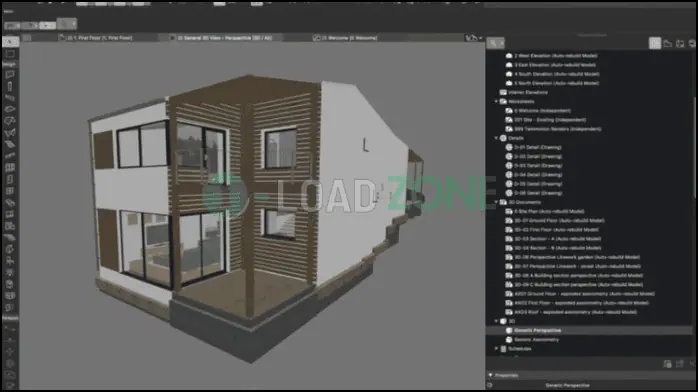Collapse the Properties panel section
This screenshot has height=392, width=698.
coord(490,375)
